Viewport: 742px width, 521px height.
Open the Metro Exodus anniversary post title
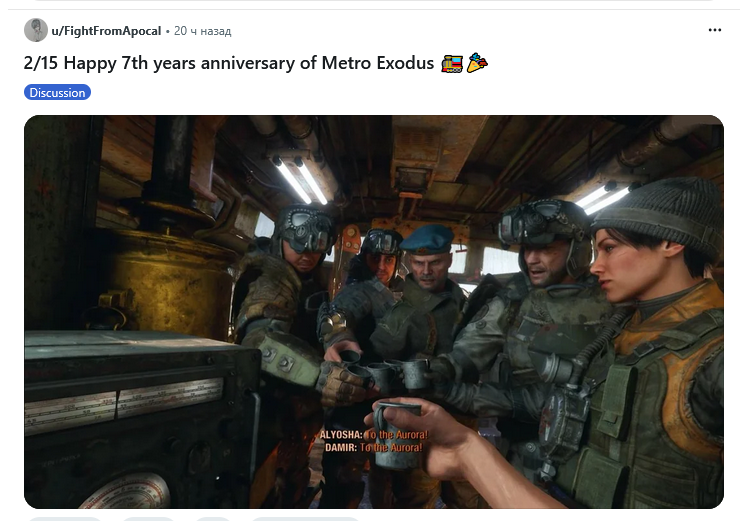coord(229,63)
